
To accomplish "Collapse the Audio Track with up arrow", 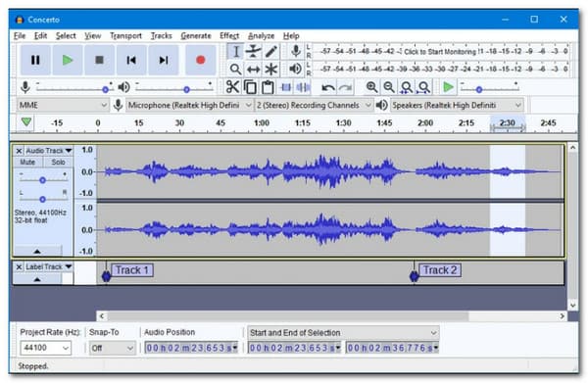I will tap(37, 251).
